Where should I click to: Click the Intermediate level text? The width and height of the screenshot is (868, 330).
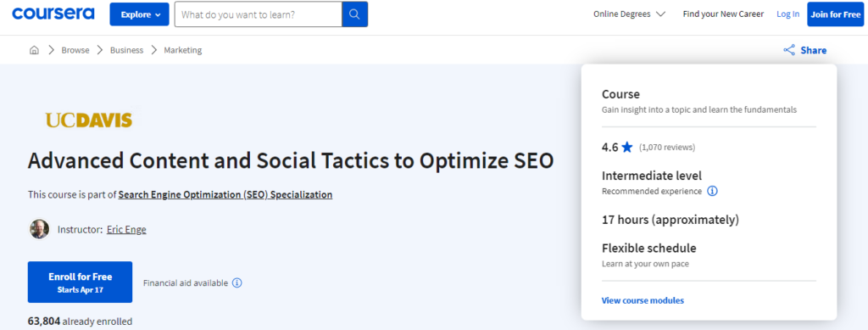click(652, 176)
